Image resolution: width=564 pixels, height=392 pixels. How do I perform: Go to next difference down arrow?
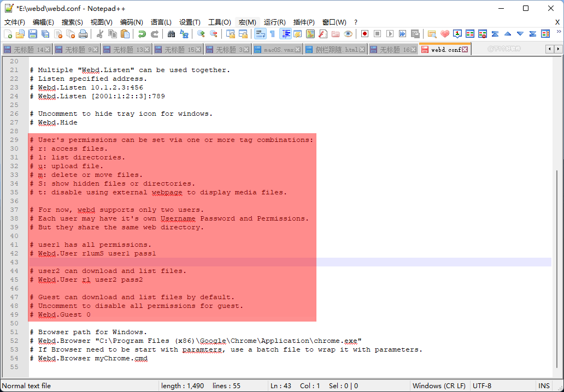[520, 34]
